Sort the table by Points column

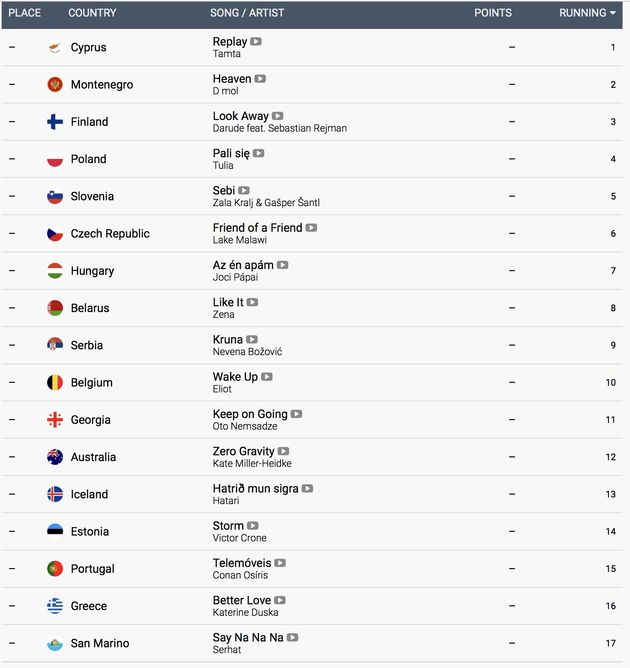point(493,13)
